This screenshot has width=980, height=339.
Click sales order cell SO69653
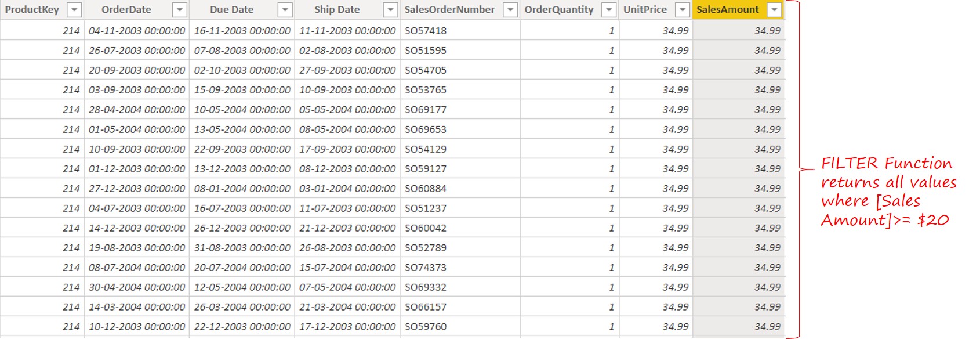(x=460, y=129)
